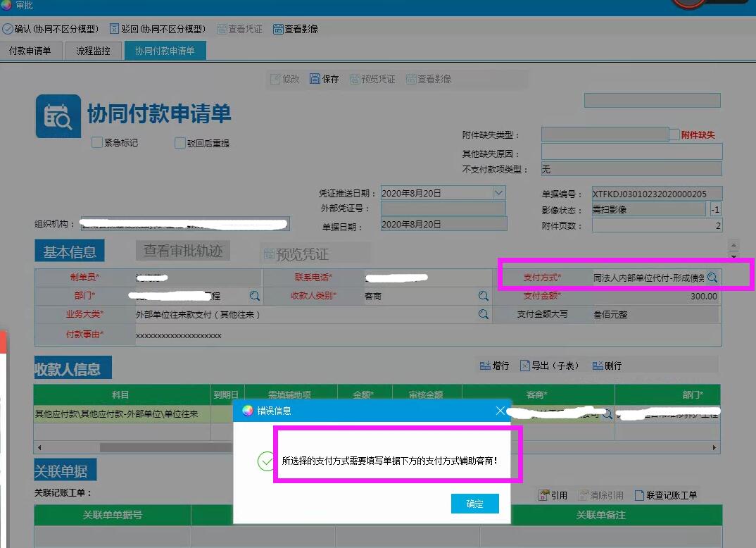Open the 支付方式 lookup magnifier

tap(712, 278)
